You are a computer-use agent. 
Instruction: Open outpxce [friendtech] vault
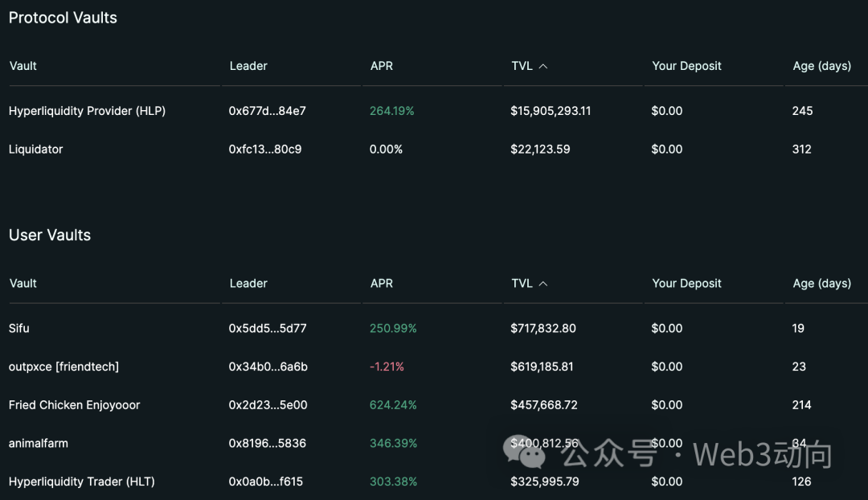tap(63, 367)
